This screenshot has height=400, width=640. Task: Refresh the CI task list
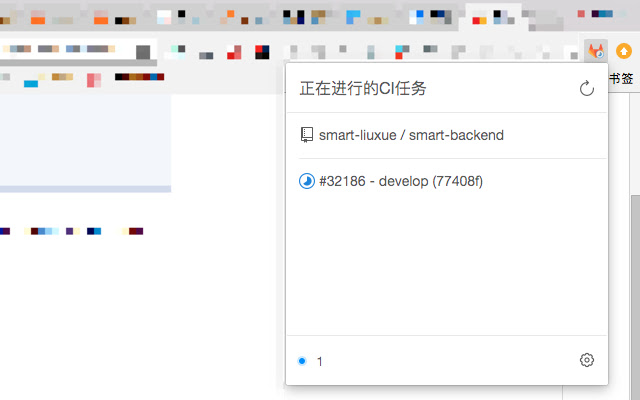pos(587,88)
